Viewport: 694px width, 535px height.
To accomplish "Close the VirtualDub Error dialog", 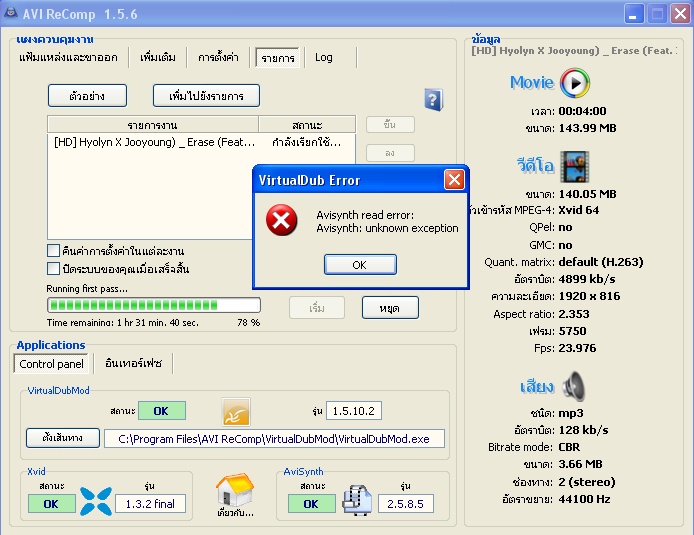I will tap(454, 180).
